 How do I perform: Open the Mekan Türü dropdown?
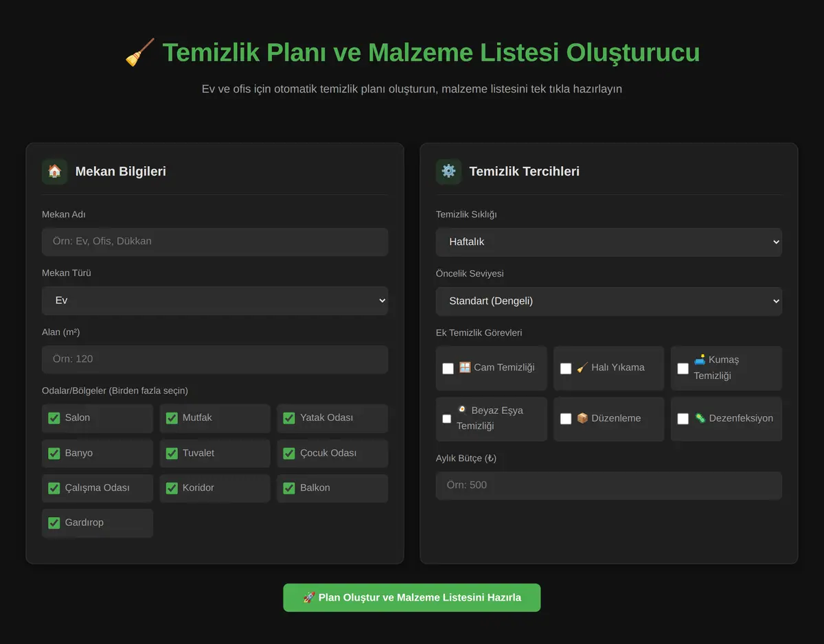[215, 301]
